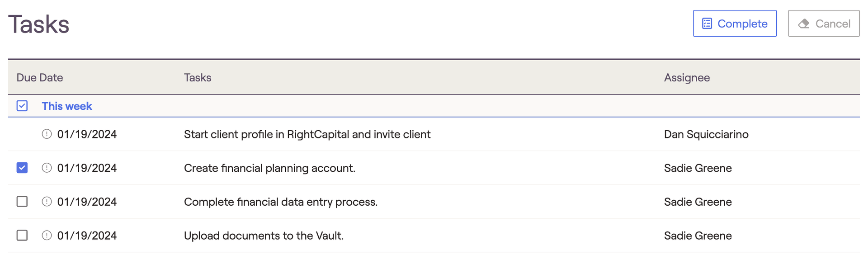Open the Start client profile in RightCapital task
Screen dimensions: 868x260
(307, 134)
